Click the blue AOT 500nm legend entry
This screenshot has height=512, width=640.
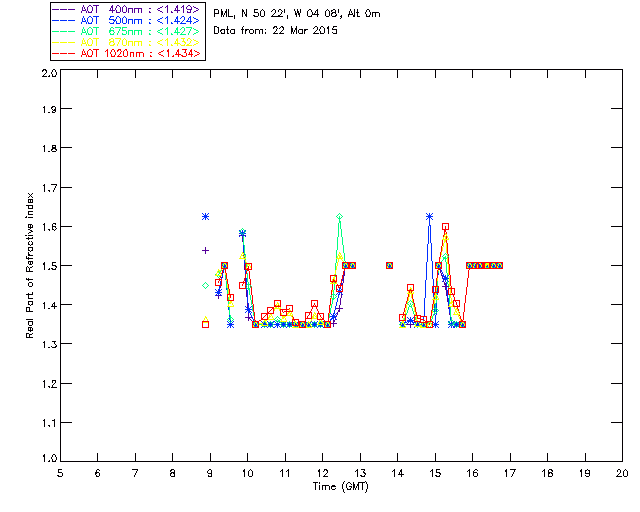point(128,20)
